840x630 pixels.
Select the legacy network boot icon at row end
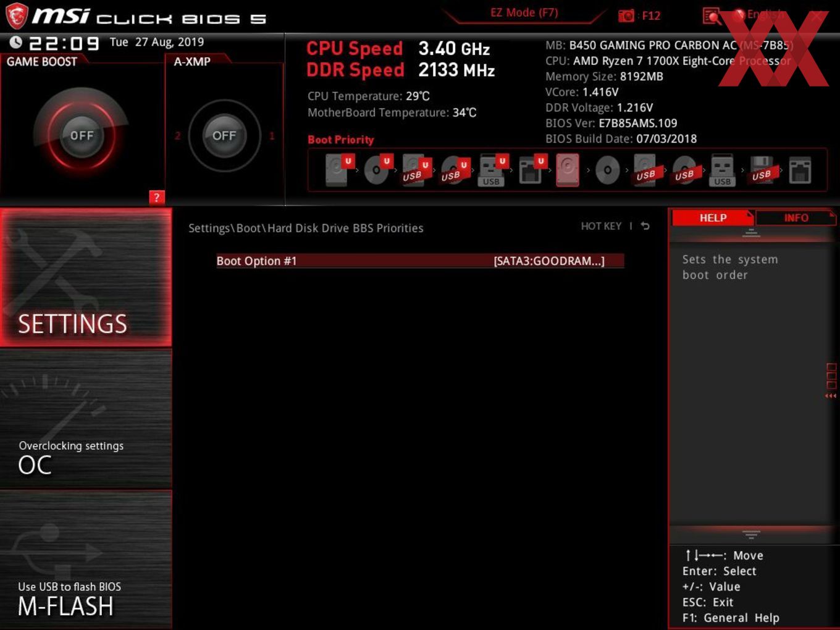800,170
